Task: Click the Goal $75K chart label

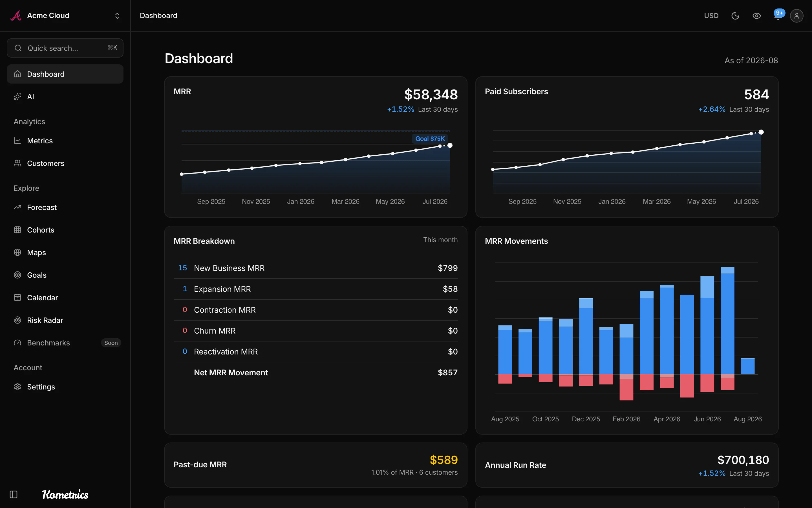Action: click(430, 139)
